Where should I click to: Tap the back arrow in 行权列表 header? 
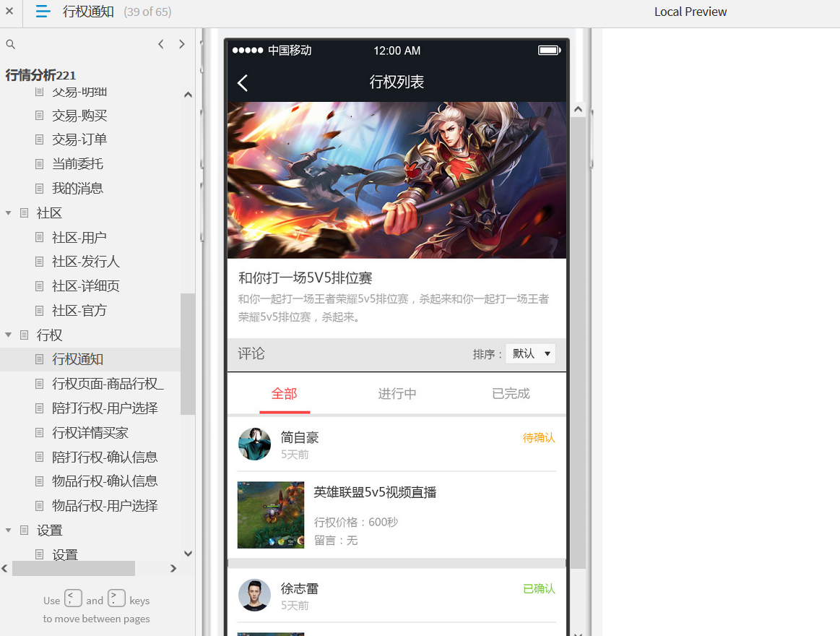[243, 82]
